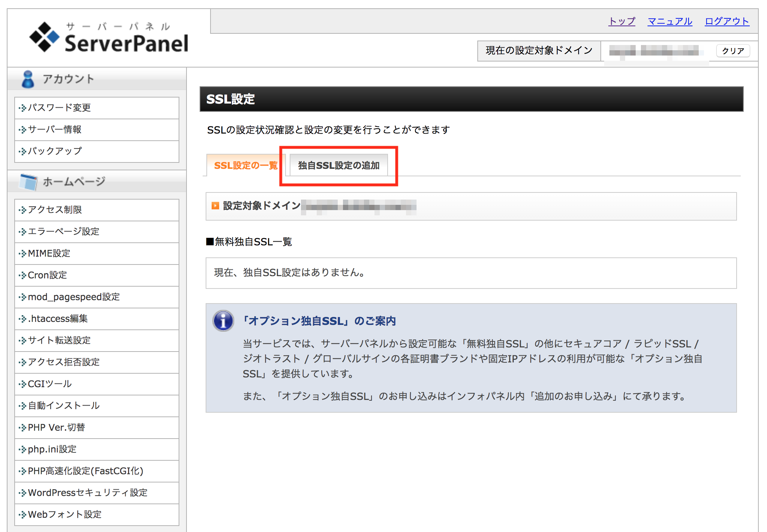
Task: Click the info icon in オプション独自SSL notice
Action: (223, 321)
